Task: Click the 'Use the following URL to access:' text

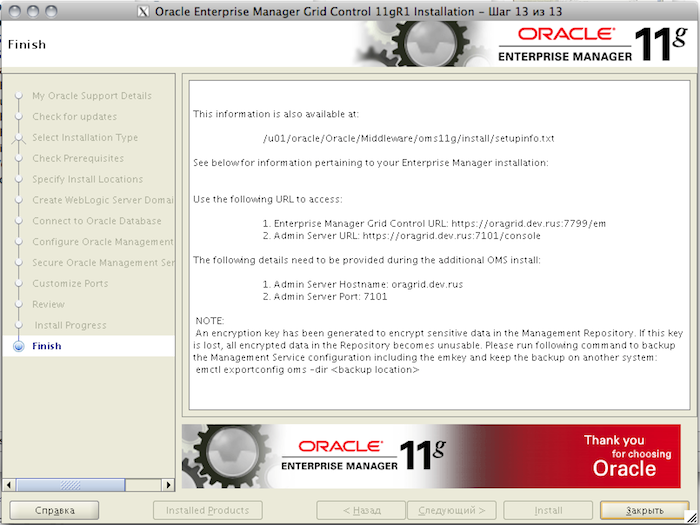Action: tap(268, 200)
